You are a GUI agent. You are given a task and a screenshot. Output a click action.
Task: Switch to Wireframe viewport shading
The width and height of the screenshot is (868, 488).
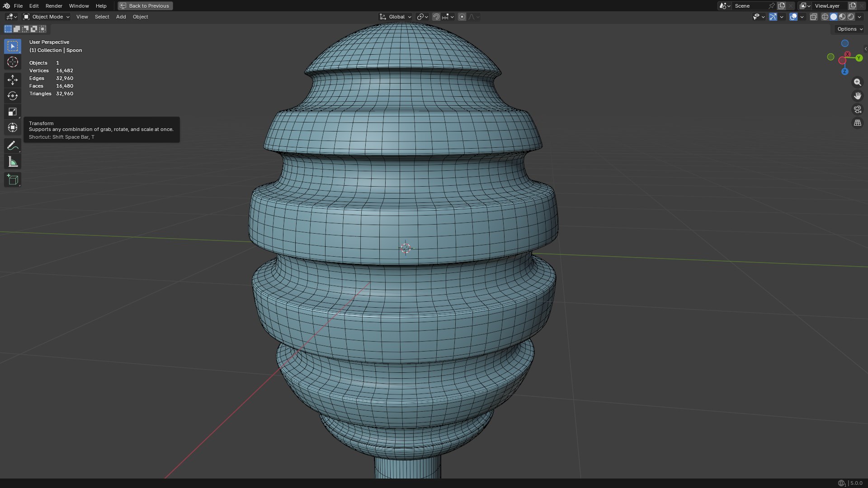(x=825, y=17)
